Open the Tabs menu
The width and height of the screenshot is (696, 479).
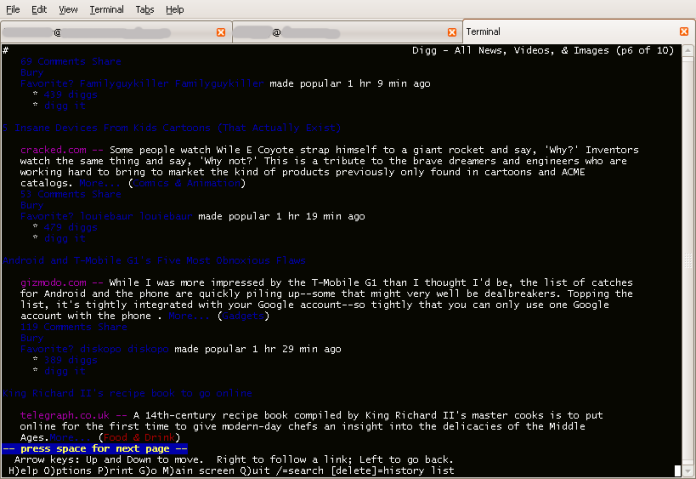[x=145, y=9]
